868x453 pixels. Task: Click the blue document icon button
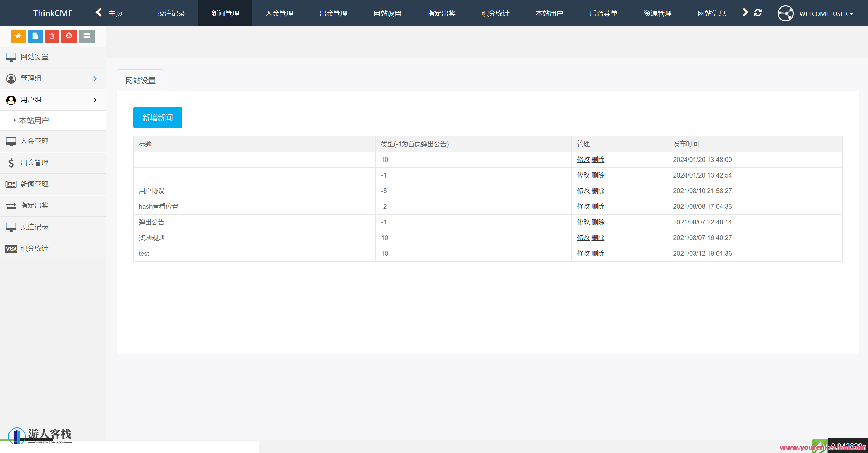point(35,36)
